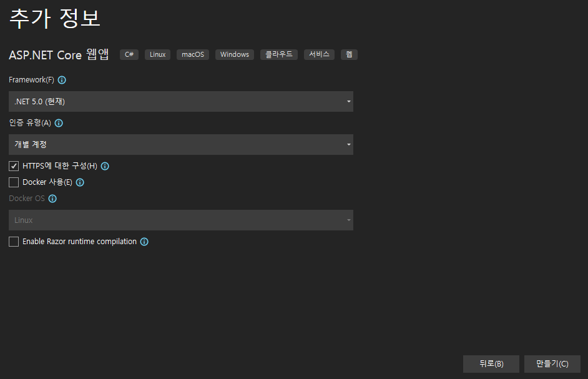Open the 인증 유형 dropdown showing 개별 계정
This screenshot has width=588, height=379.
coord(181,144)
